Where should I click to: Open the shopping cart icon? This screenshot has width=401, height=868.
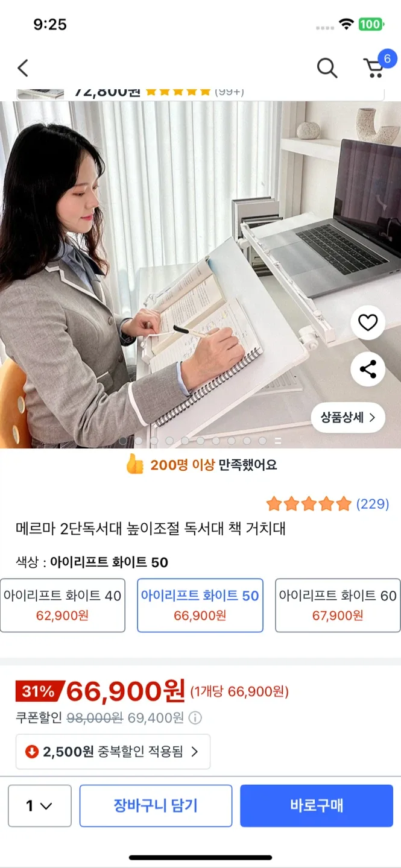tap(375, 68)
